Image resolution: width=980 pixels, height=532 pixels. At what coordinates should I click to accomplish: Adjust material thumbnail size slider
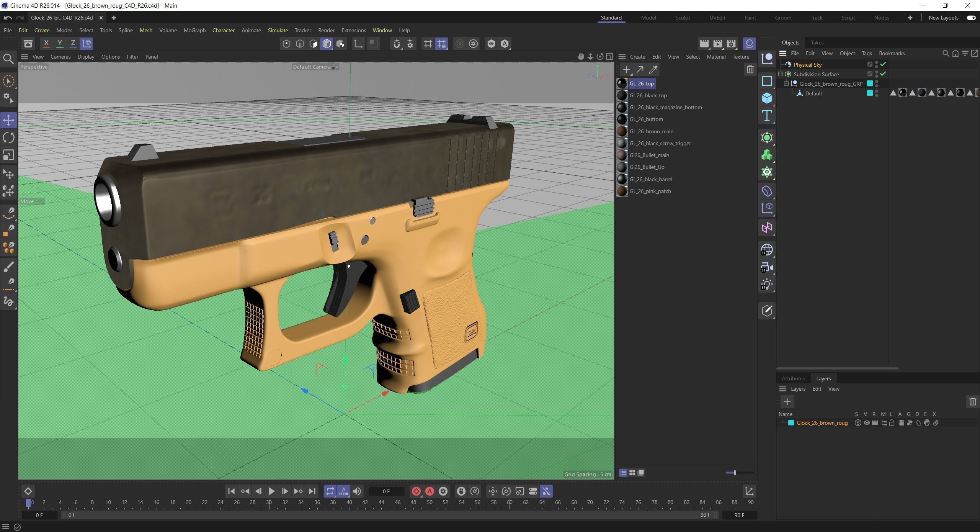(735, 473)
